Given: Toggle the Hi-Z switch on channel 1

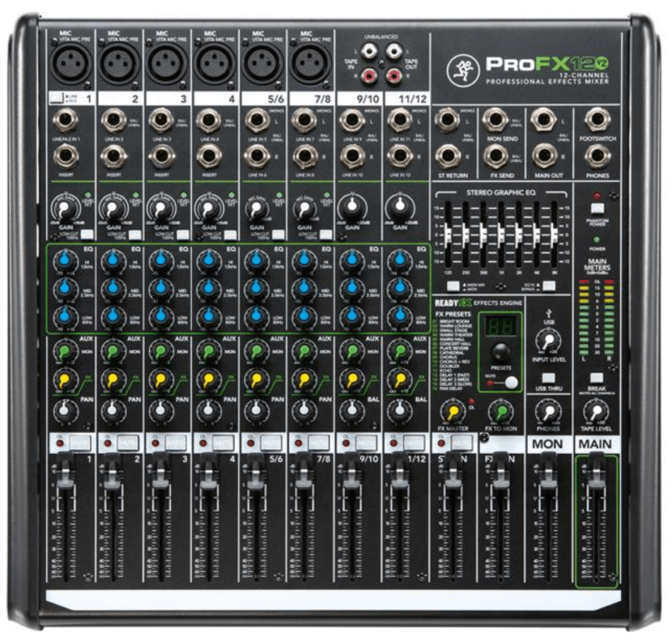Looking at the screenshot, I should tap(56, 99).
